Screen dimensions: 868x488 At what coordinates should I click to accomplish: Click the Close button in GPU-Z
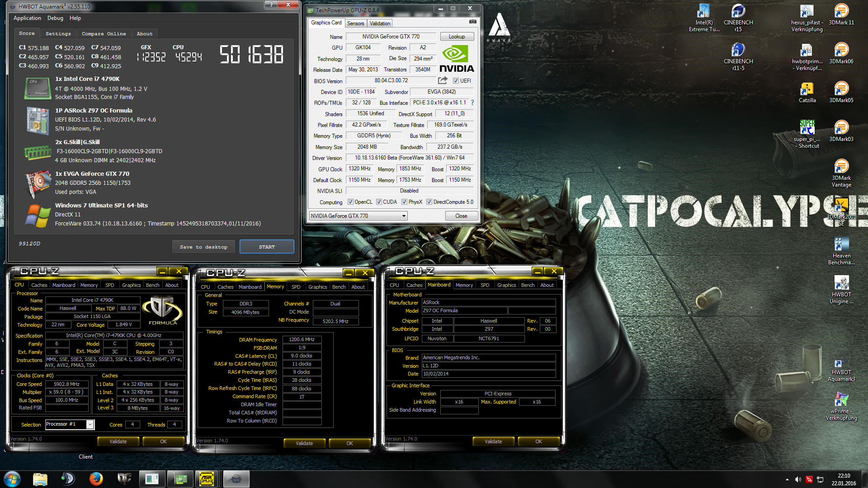(461, 216)
